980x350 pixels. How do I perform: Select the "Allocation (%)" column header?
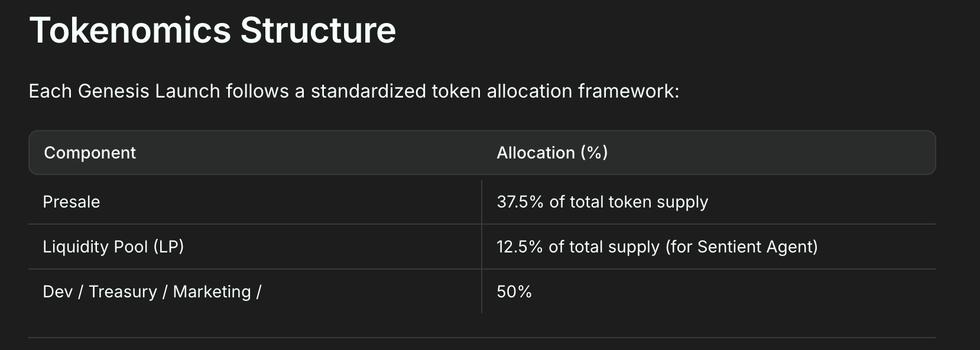click(552, 153)
